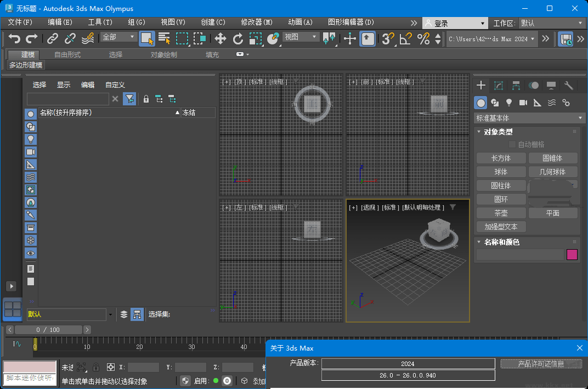
Task: Click the Undo arrow on the toolbar
Action: pyautogui.click(x=14, y=37)
